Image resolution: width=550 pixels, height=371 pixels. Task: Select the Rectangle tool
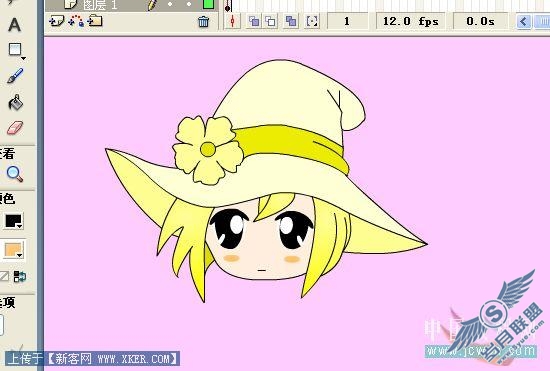tap(15, 49)
